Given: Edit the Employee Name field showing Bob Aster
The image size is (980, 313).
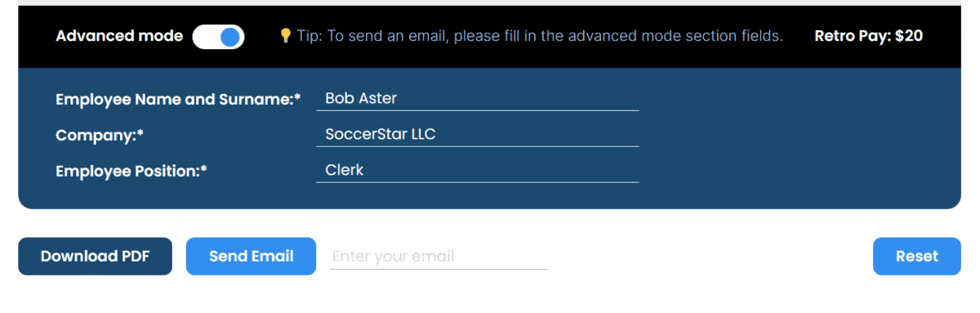Looking at the screenshot, I should tap(477, 99).
